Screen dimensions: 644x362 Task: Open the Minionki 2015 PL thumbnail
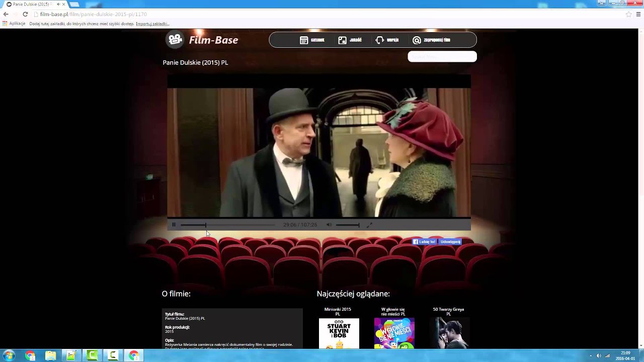339,333
